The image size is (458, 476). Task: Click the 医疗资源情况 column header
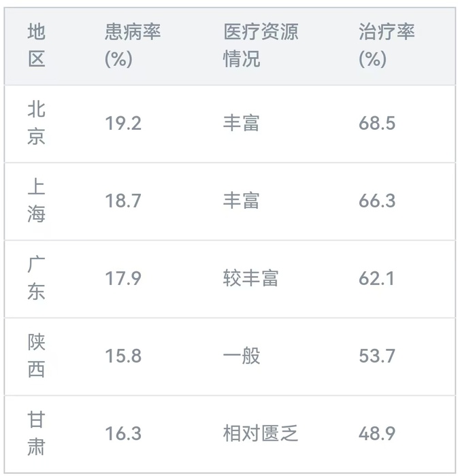click(x=261, y=46)
